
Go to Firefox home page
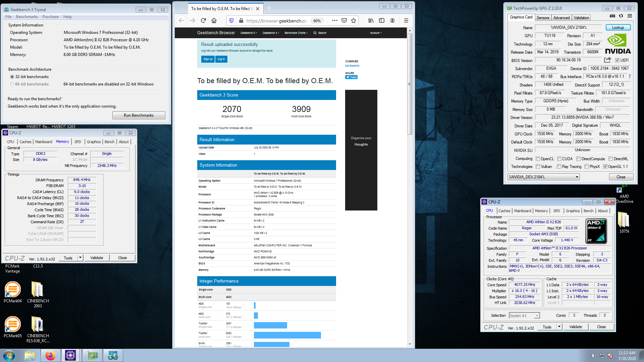[214, 21]
